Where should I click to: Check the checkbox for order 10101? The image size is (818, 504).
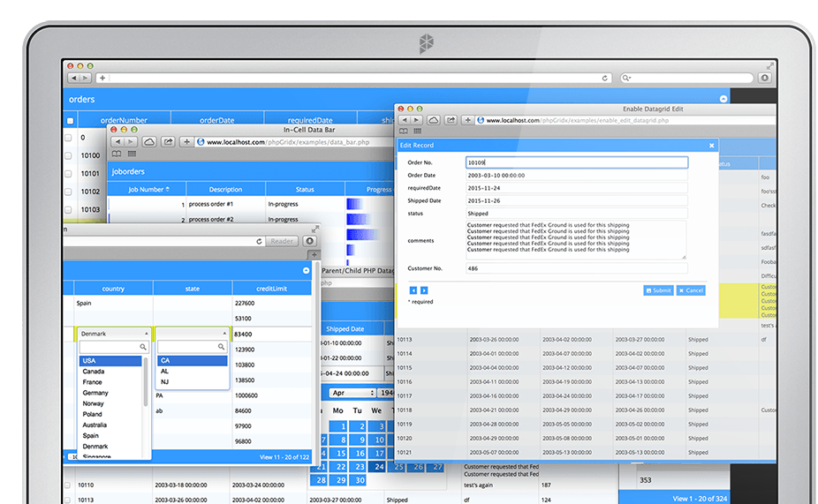(x=68, y=174)
